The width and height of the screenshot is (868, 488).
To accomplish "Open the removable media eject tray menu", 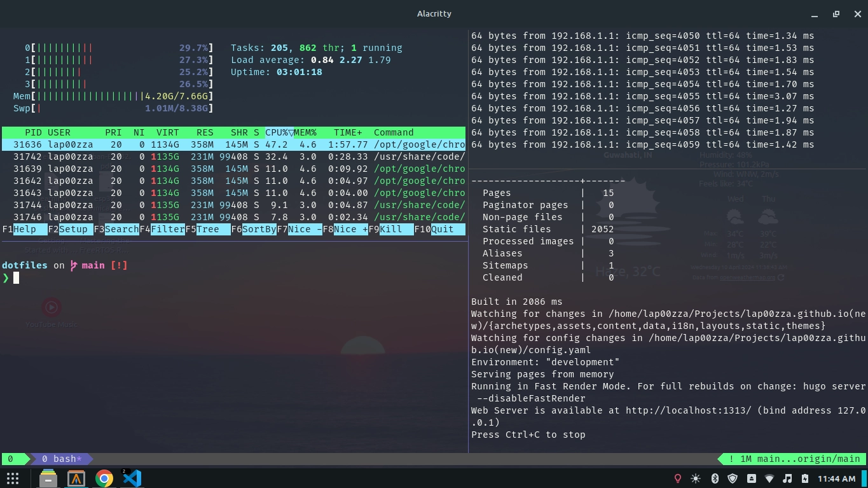I will click(x=752, y=478).
